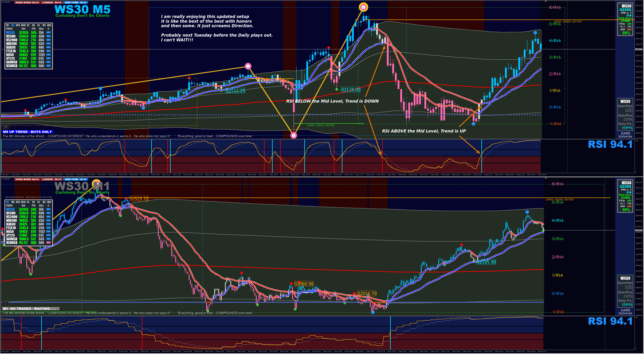Click the yellow-ringed peak marker on M5 chart
644x354 pixels.
tap(363, 7)
